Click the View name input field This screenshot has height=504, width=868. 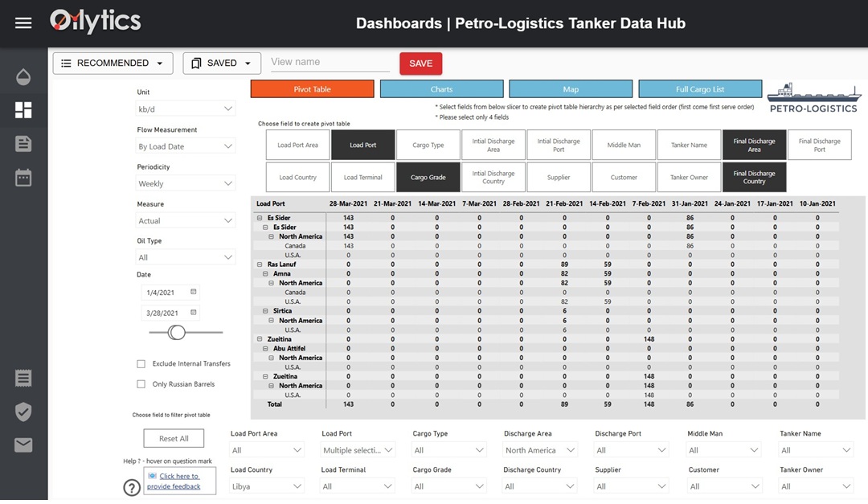[330, 61]
